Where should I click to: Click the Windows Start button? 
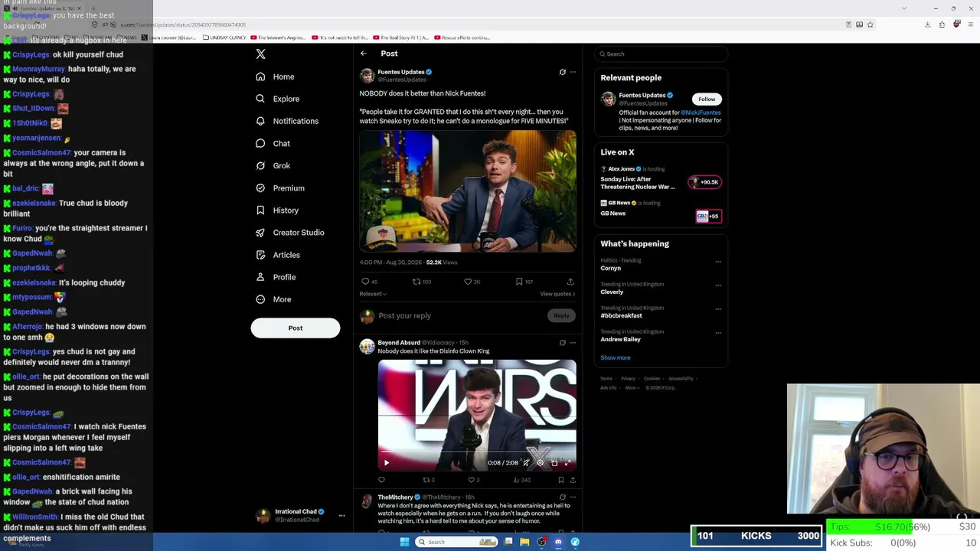pyautogui.click(x=404, y=542)
